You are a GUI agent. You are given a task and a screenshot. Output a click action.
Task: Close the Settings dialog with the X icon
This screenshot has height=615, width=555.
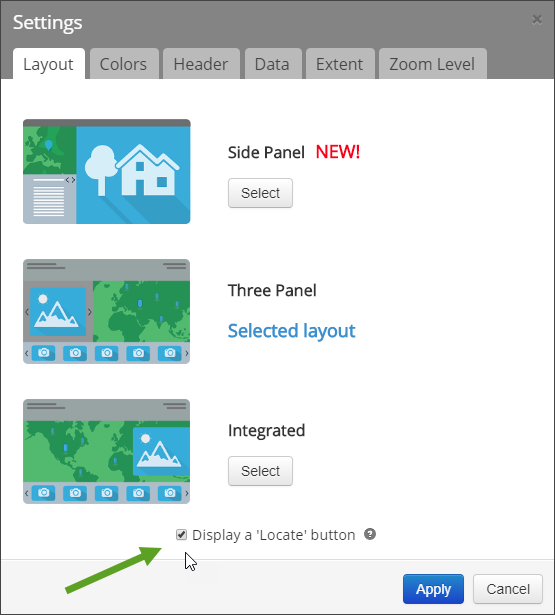pyautogui.click(x=537, y=19)
